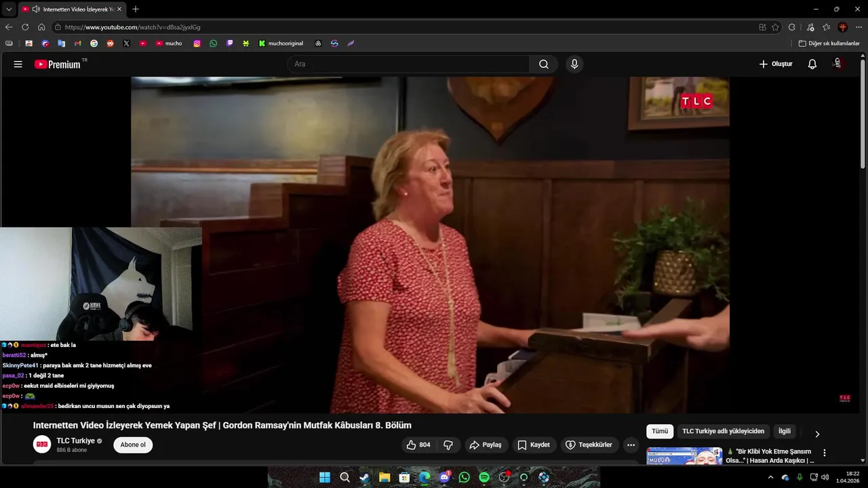This screenshot has height=488, width=868.
Task: Open the browser profile avatar
Action: coord(842,27)
